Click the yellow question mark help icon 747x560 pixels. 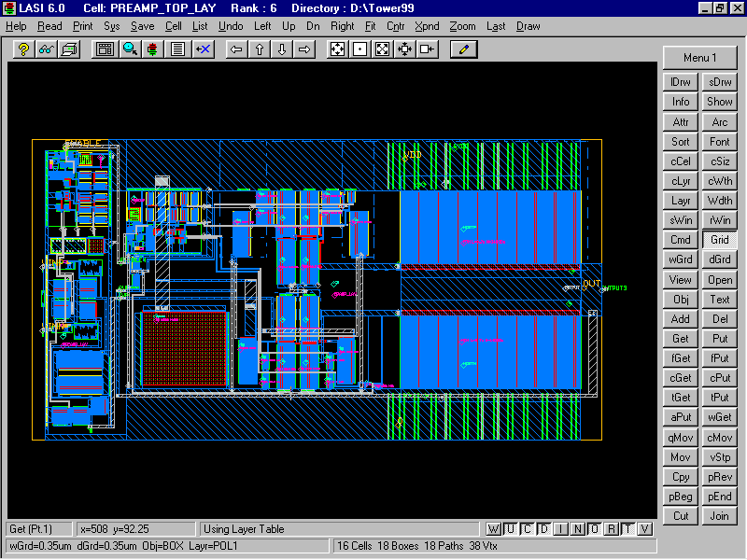(x=23, y=49)
